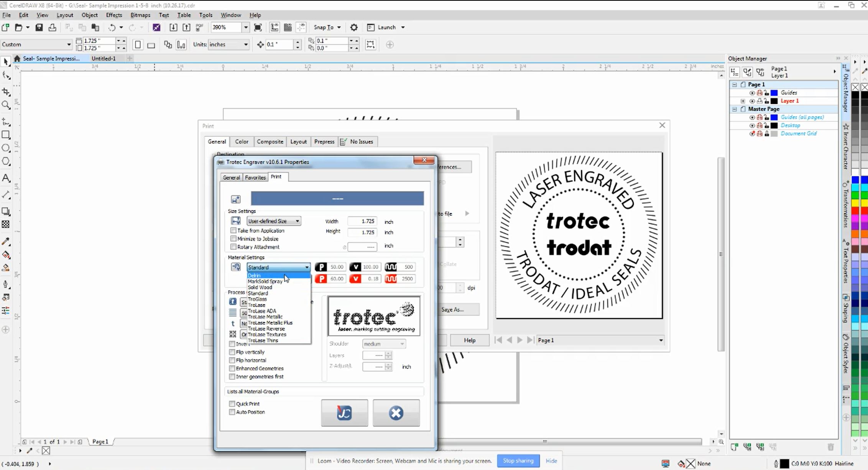Switch to Prepress tab in Print dialog

324,141
